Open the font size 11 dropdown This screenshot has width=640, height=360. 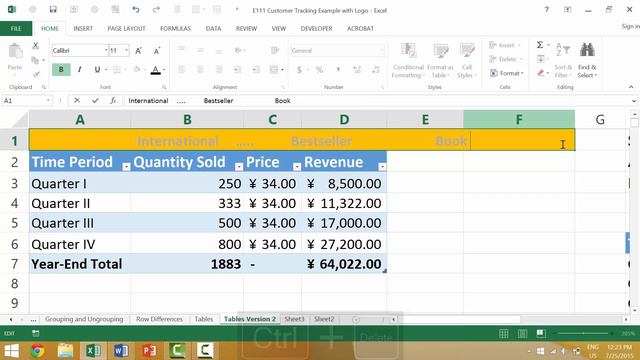tap(127, 51)
